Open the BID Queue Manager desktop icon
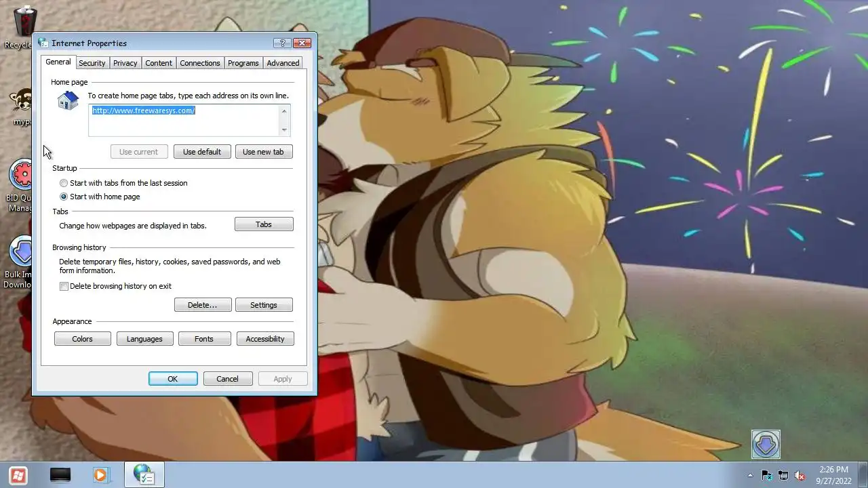868x488 pixels. click(20, 185)
